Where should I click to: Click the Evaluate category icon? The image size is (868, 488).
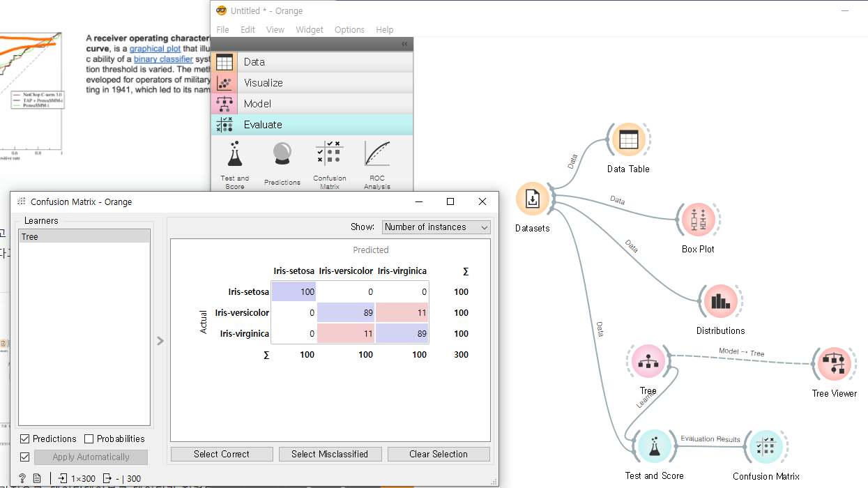224,125
